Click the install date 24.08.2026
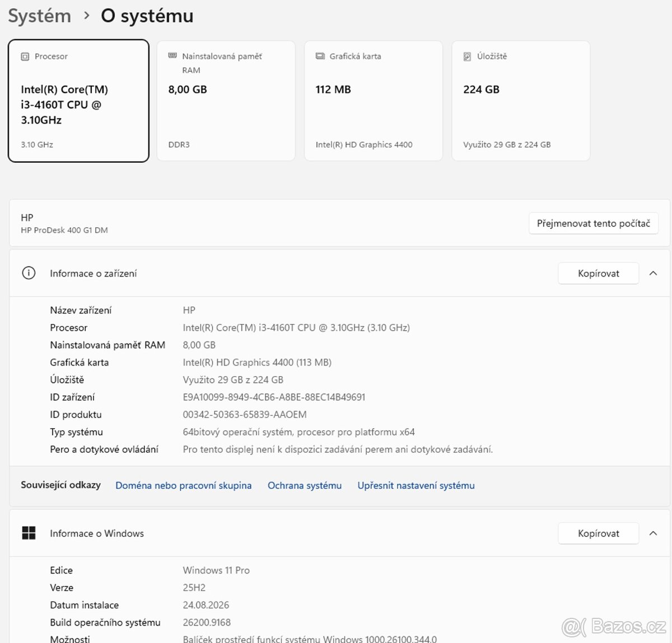 pyautogui.click(x=206, y=605)
